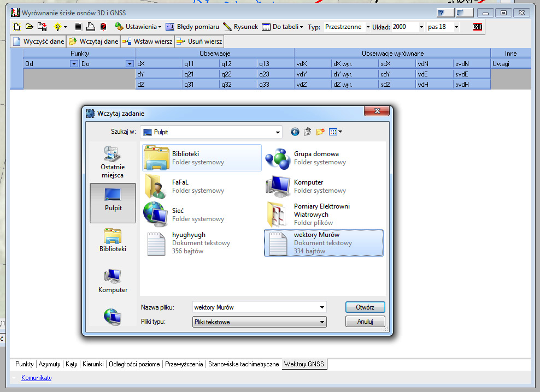Viewport: 540px width, 392px height.
Task: Select the hyughyugh text document
Action: [202, 243]
